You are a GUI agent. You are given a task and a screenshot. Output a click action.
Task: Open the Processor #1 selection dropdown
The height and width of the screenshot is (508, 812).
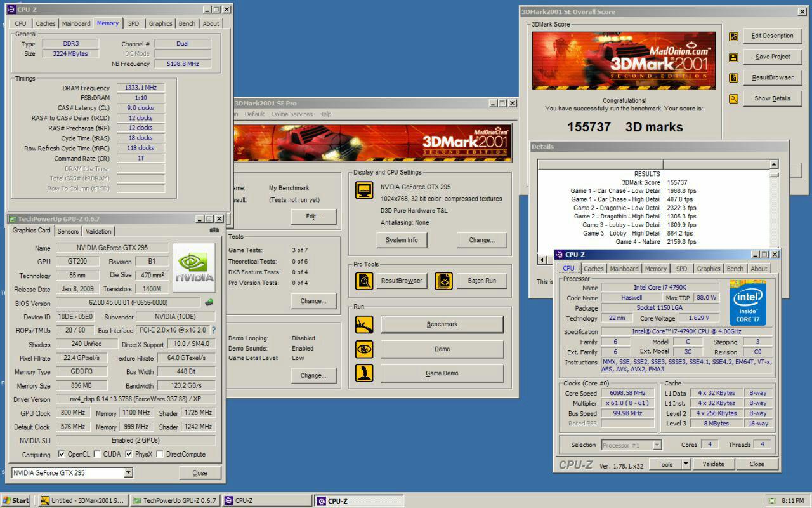[657, 445]
